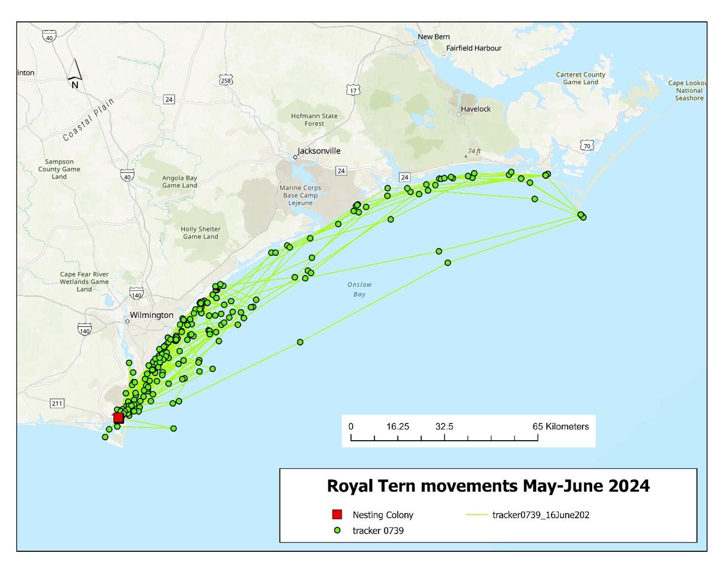The width and height of the screenshot is (728, 563).
Task: Click the route 24 marker near Jacksonville
Action: (341, 171)
